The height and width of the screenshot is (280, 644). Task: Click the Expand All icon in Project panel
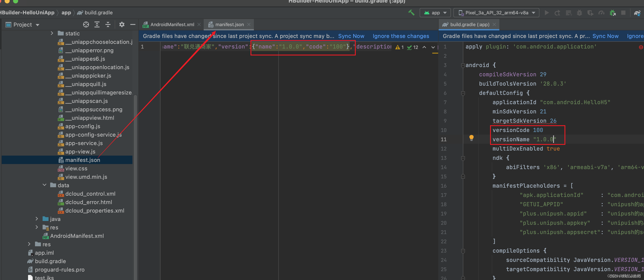97,24
